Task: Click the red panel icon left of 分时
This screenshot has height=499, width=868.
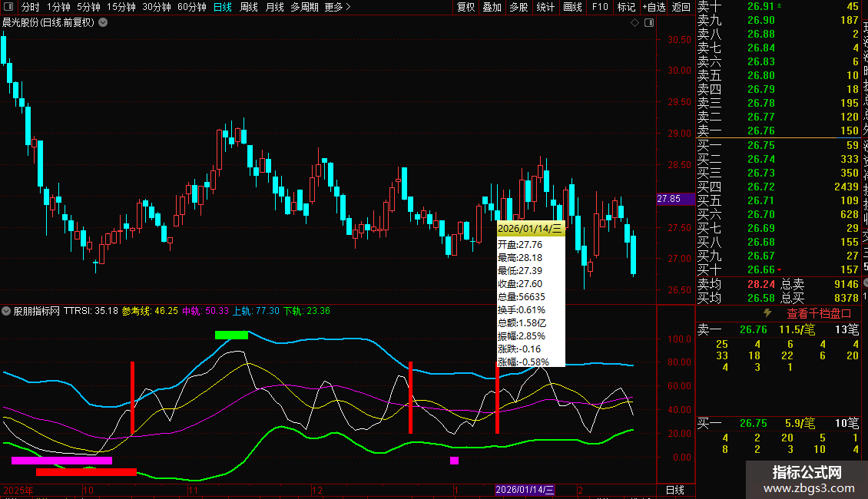Action: click(x=8, y=7)
